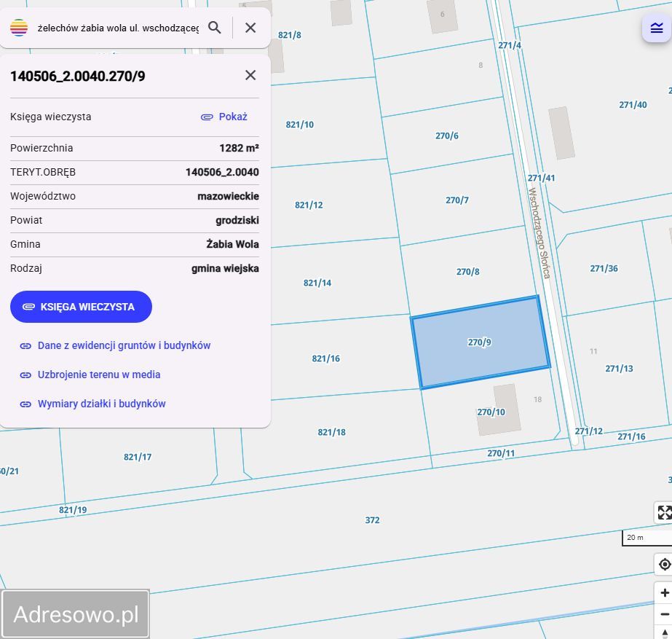Viewport: 672px width, 639px height.
Task: Enter fullscreen map view
Action: coord(663,512)
